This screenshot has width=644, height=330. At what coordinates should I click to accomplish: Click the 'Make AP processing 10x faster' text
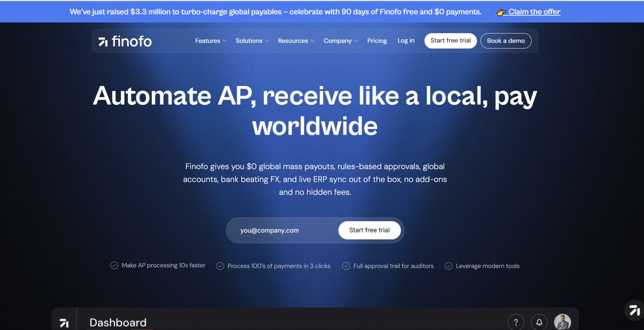pyautogui.click(x=164, y=265)
